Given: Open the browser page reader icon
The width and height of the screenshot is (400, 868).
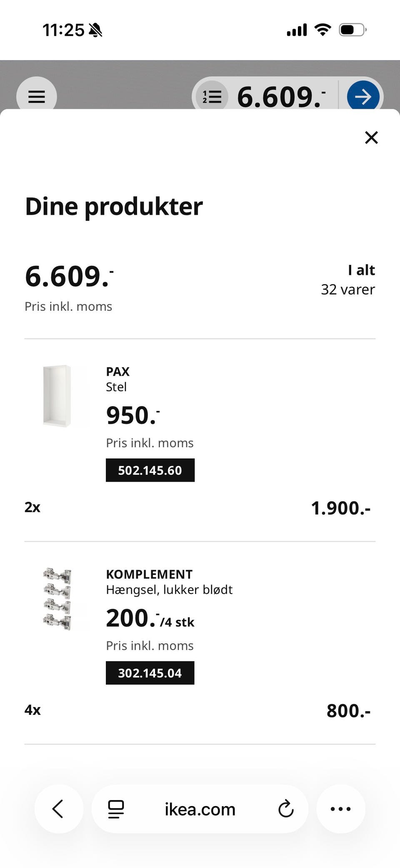Looking at the screenshot, I should click(116, 809).
